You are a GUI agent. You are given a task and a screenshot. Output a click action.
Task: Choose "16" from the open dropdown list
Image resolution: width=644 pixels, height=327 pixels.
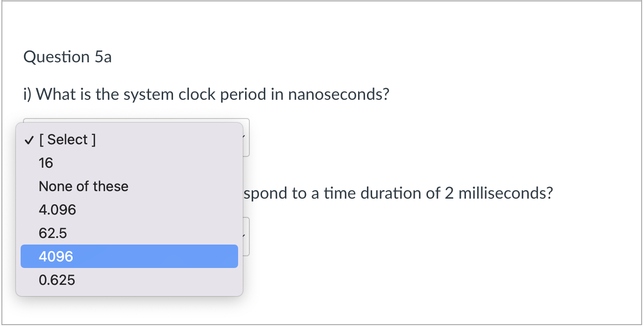[x=45, y=163]
